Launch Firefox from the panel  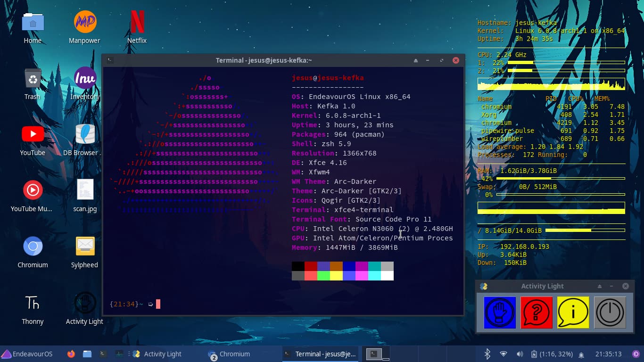[71, 354]
